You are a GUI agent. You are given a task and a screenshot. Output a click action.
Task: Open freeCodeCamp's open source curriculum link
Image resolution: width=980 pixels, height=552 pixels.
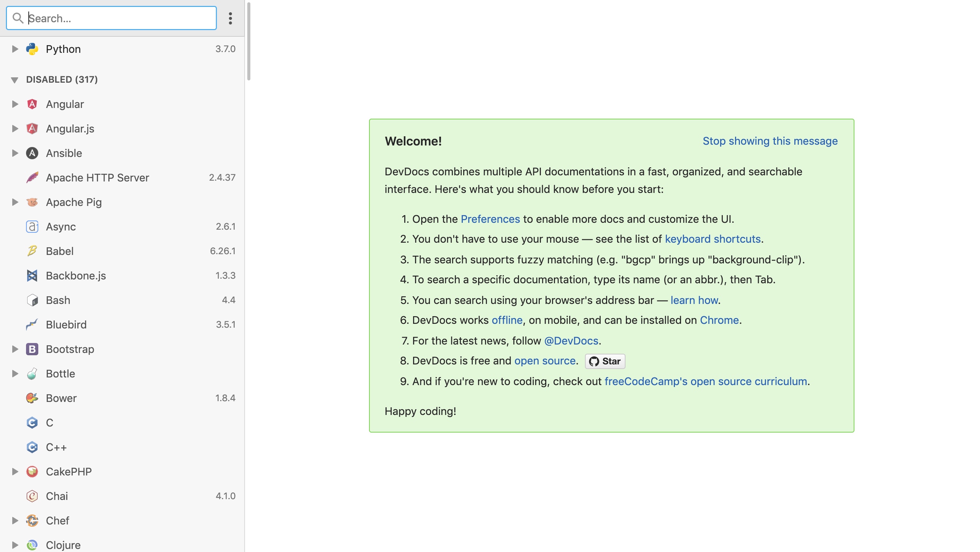706,381
